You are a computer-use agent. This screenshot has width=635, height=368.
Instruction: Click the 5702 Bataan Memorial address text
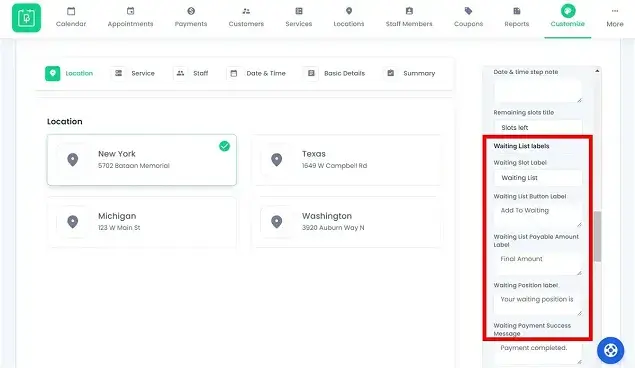134,166
